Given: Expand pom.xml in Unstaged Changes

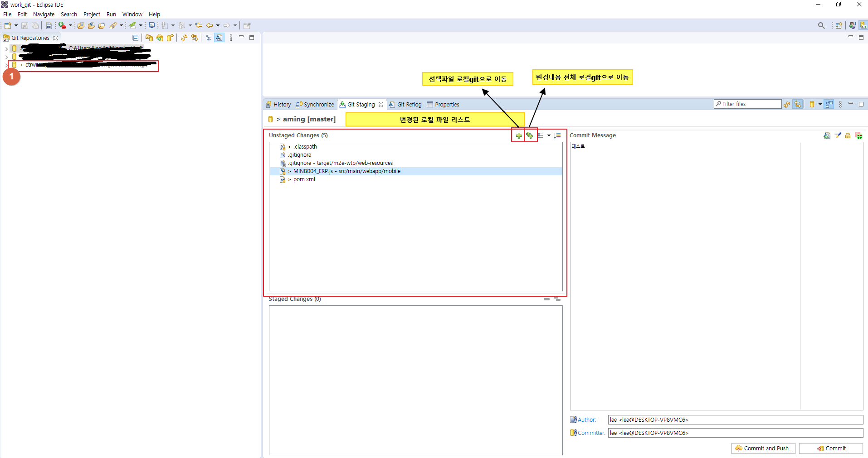Looking at the screenshot, I should [289, 179].
